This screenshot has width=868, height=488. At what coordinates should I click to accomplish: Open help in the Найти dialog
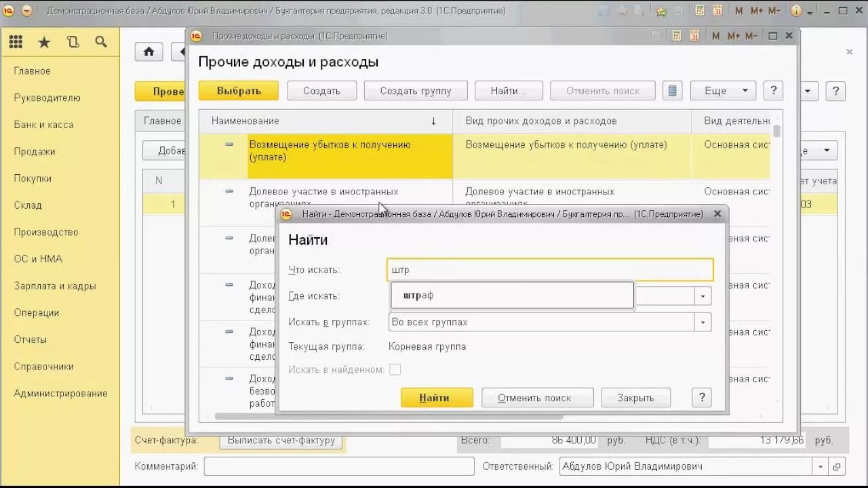(x=702, y=398)
